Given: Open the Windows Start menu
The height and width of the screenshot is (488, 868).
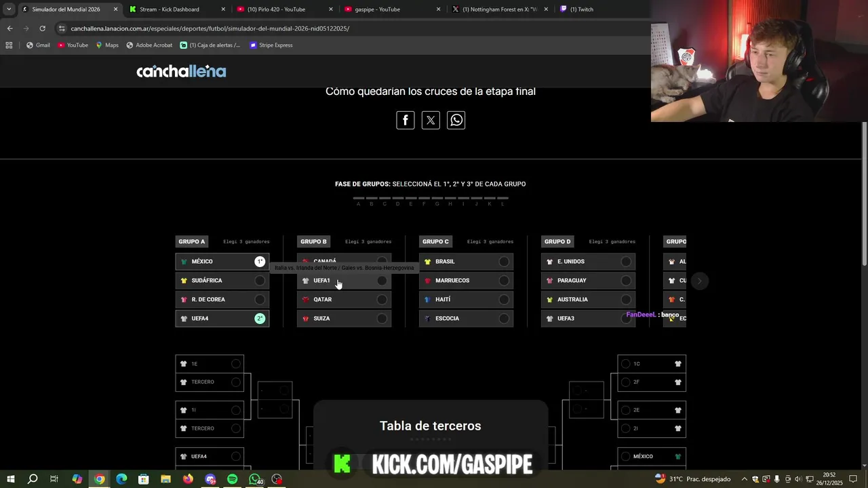Looking at the screenshot, I should 11,479.
